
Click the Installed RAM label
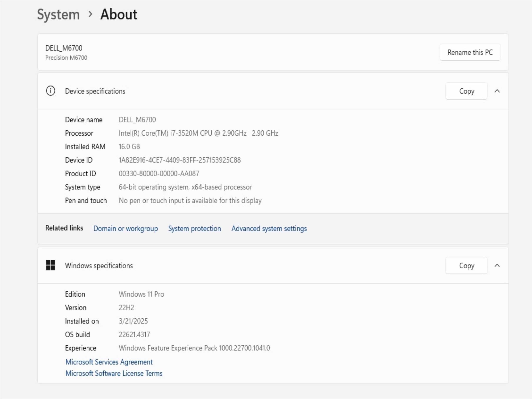click(85, 146)
